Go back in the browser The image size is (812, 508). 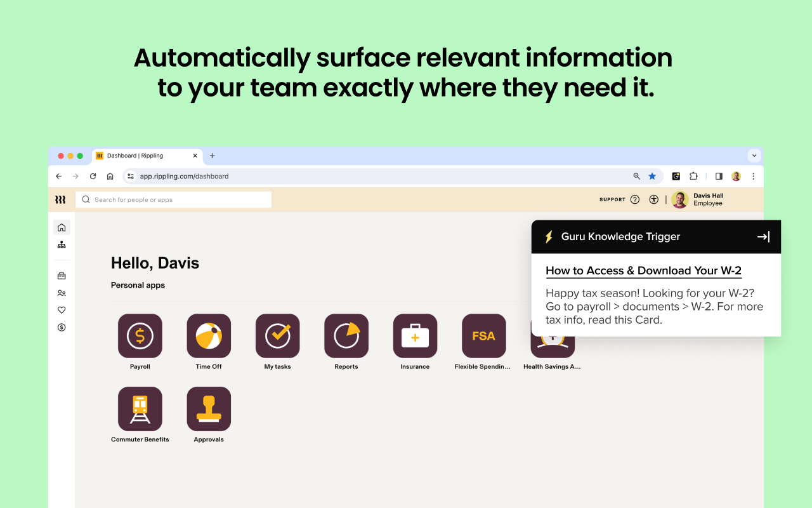pos(59,176)
